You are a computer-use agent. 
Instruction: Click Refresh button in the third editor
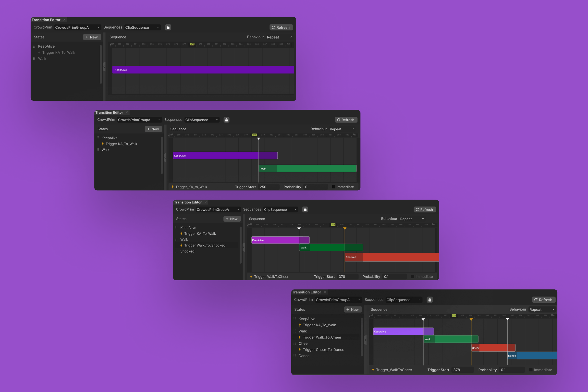[425, 209]
